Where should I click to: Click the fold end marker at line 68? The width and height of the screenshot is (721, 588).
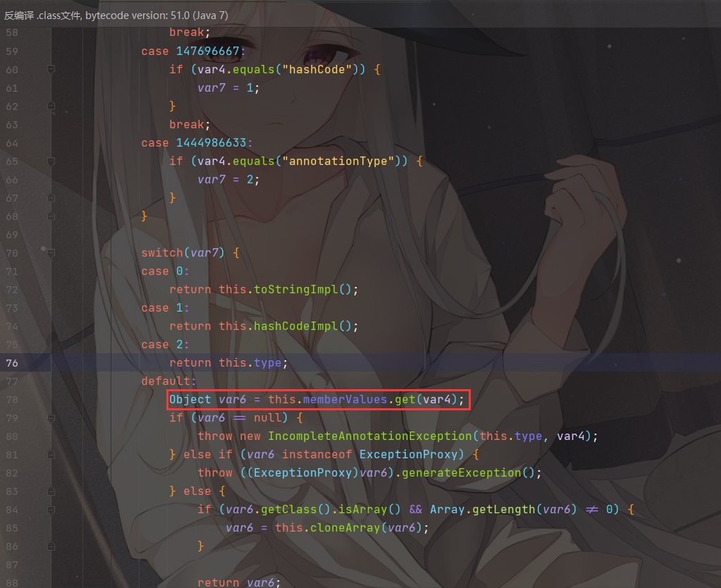point(51,216)
